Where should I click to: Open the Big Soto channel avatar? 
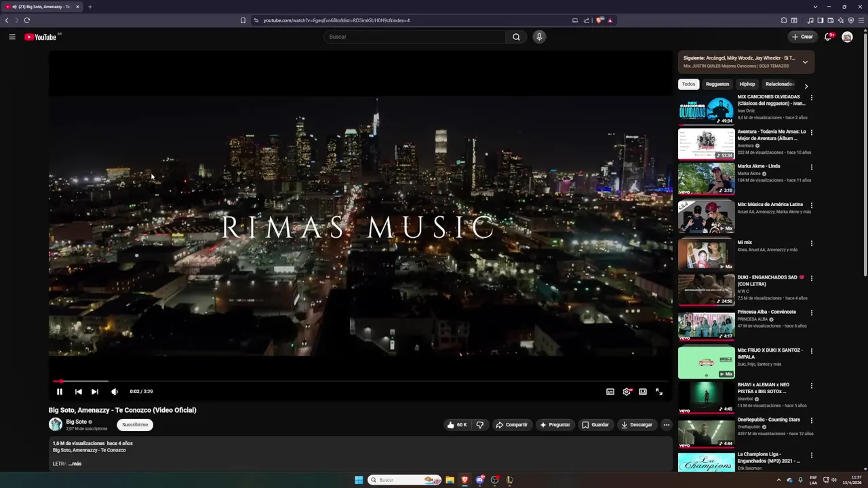(56, 425)
